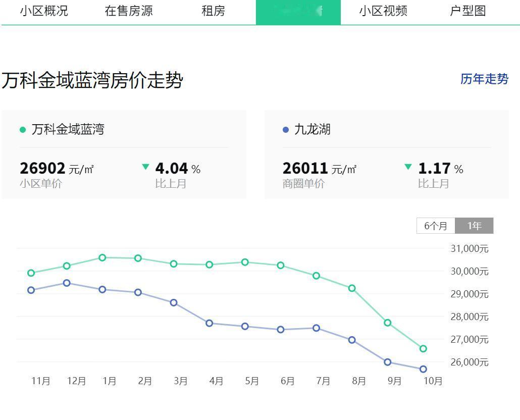Select the blue data point for 6月
Image resolution: width=520 pixels, height=420 pixels.
tap(281, 330)
